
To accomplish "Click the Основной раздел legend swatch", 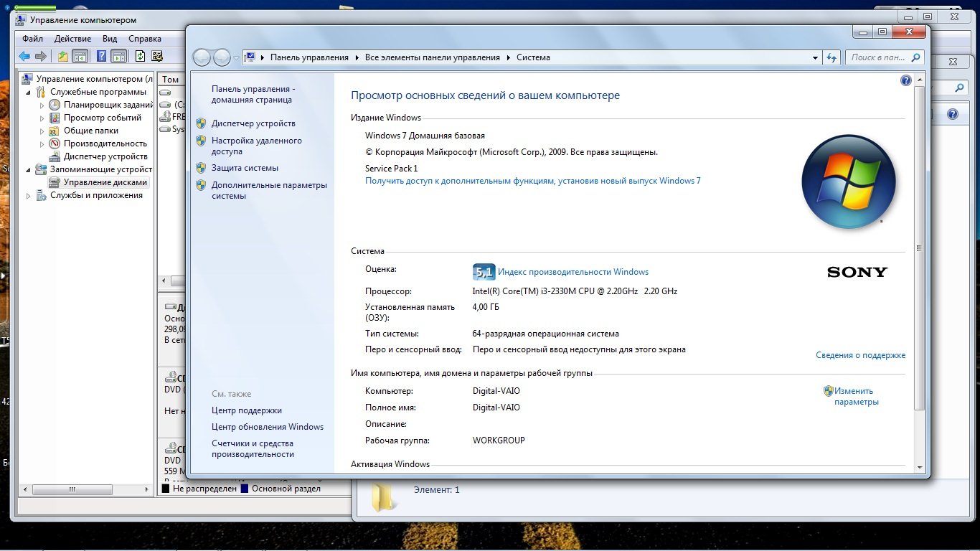I will tap(245, 489).
